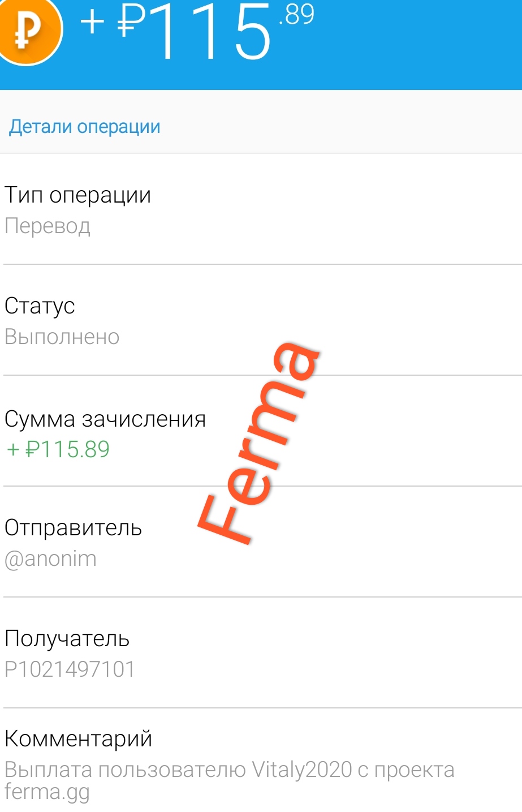Viewport: 522px width, 812px height.
Task: Tap the .89 superscript in header
Action: pyautogui.click(x=296, y=14)
